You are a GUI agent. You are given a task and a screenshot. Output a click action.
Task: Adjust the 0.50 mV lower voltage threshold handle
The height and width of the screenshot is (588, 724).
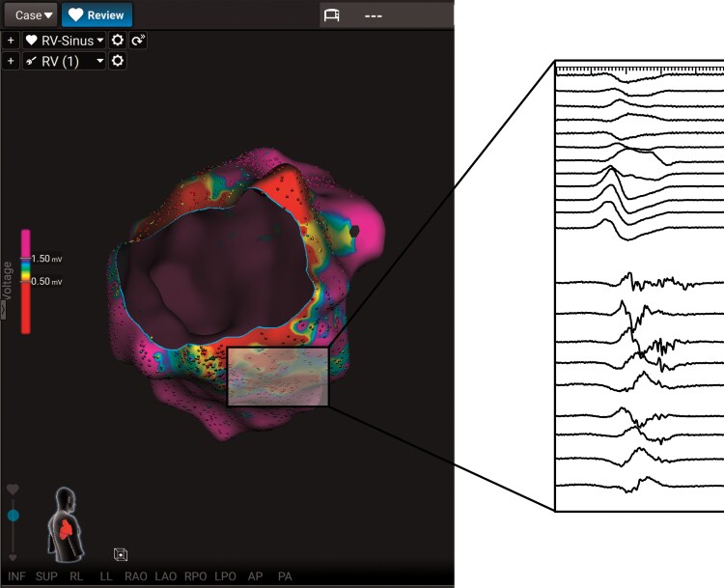26,281
